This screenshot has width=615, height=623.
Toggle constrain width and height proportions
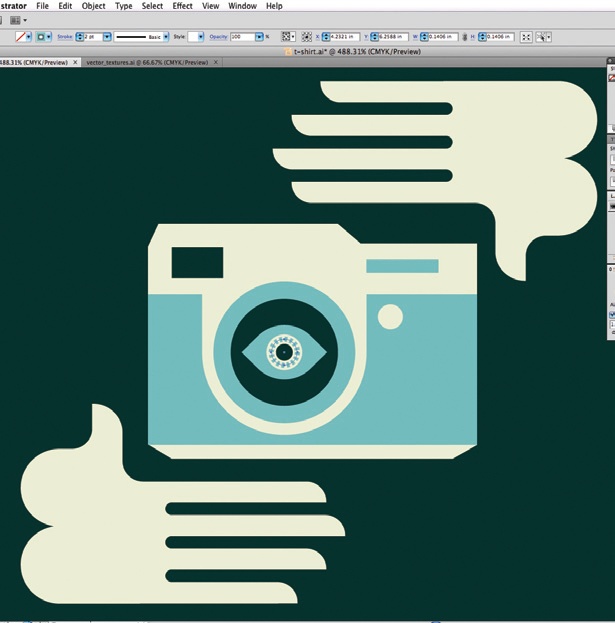coord(464,37)
